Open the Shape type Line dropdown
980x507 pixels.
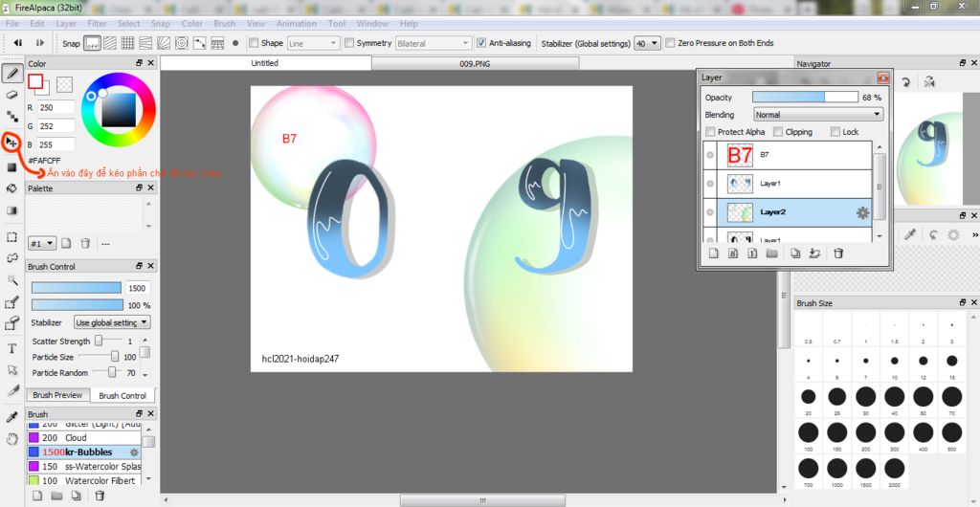click(313, 43)
